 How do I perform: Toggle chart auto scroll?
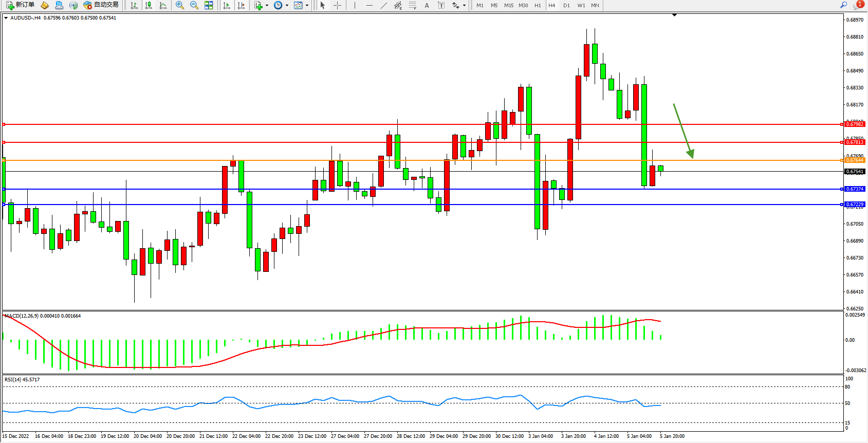227,5
